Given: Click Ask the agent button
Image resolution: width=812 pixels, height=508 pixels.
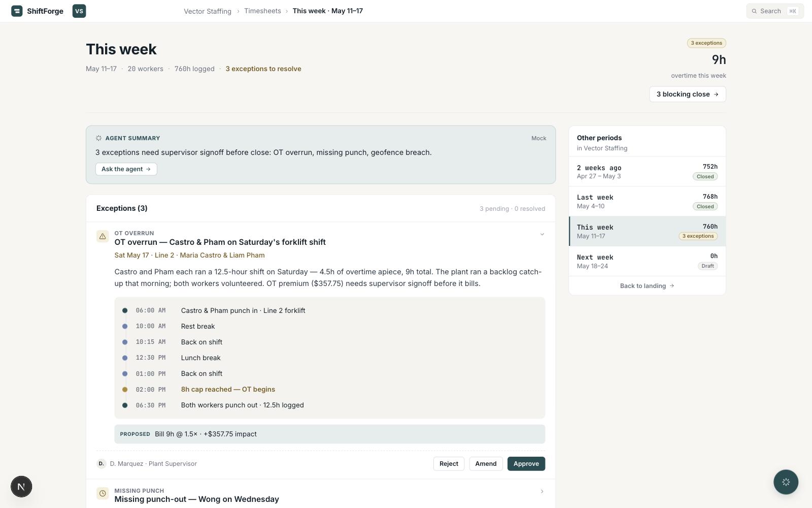Looking at the screenshot, I should 126,169.
